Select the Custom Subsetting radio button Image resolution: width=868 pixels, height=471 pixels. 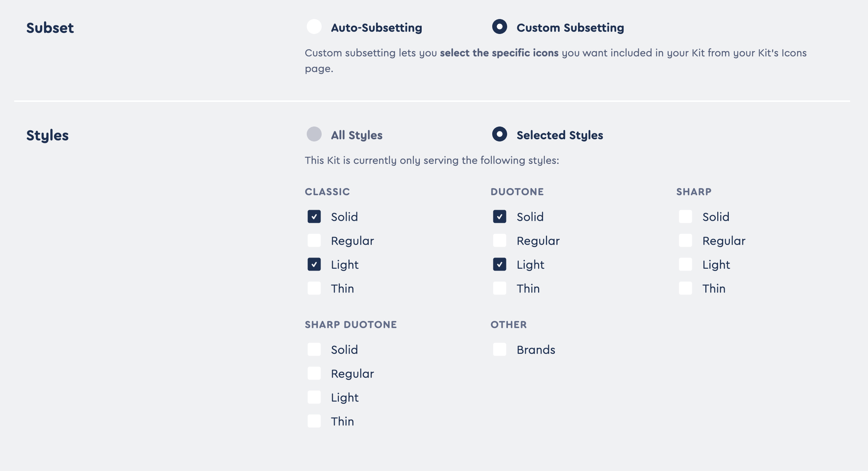[x=500, y=27]
